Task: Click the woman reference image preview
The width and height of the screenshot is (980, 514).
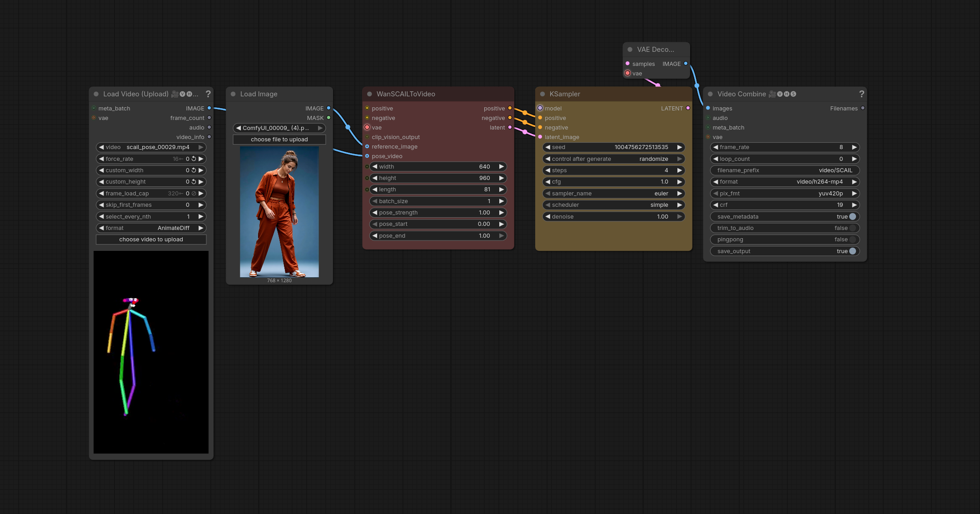Action: click(x=279, y=212)
